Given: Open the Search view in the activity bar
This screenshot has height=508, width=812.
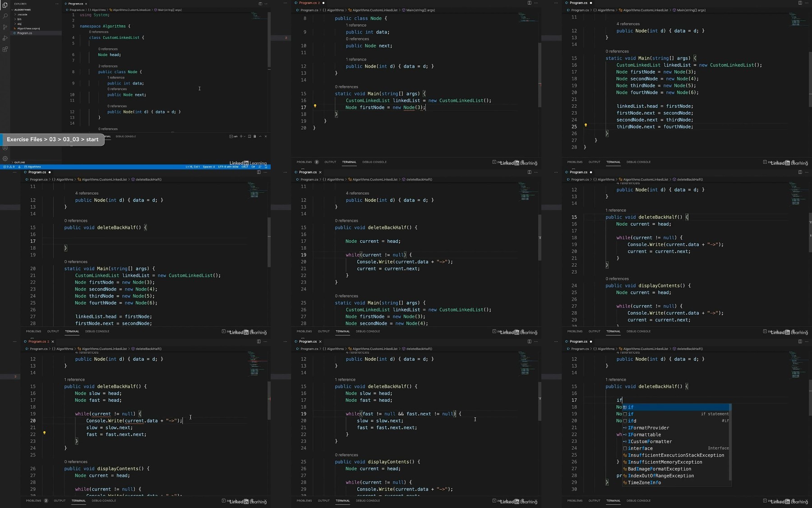Looking at the screenshot, I should coord(5,16).
